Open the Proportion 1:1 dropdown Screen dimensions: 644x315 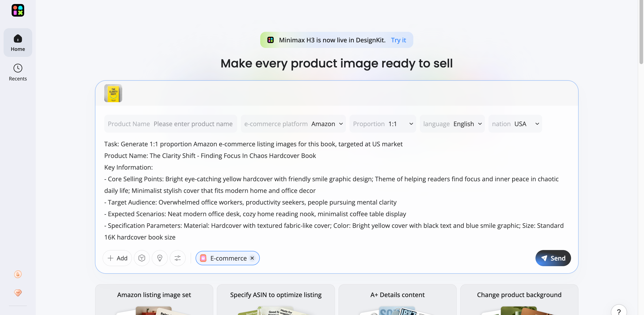pyautogui.click(x=383, y=124)
